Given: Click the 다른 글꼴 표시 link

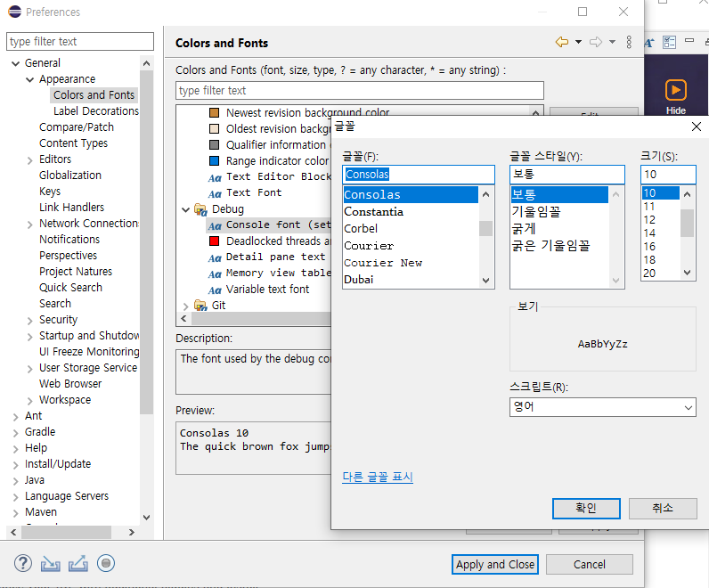Looking at the screenshot, I should [378, 478].
